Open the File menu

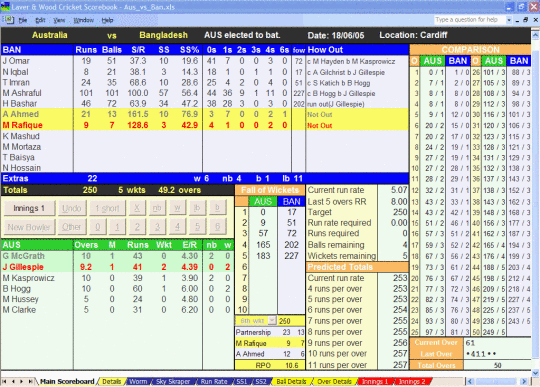[x=23, y=20]
